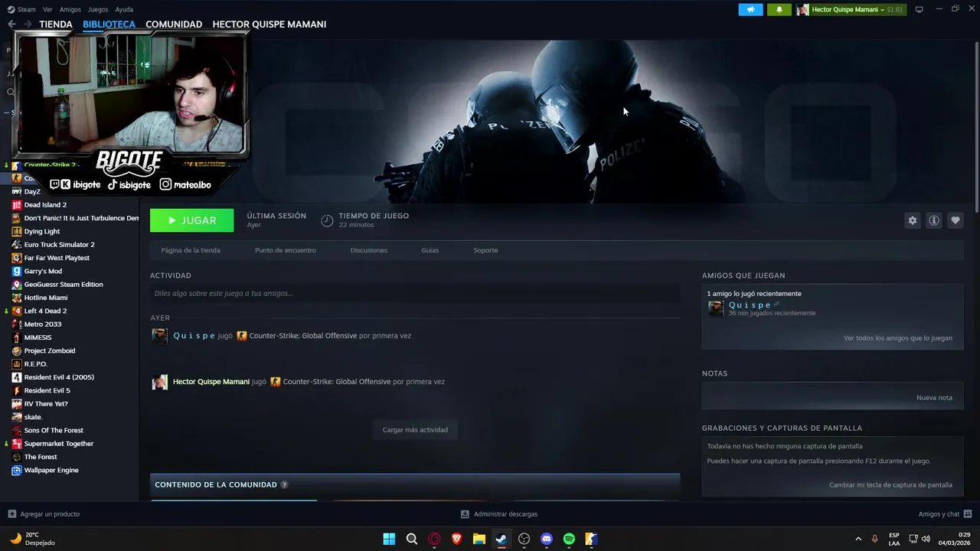Open Opera GX from the taskbar
The image size is (980, 551).
[x=434, y=539]
